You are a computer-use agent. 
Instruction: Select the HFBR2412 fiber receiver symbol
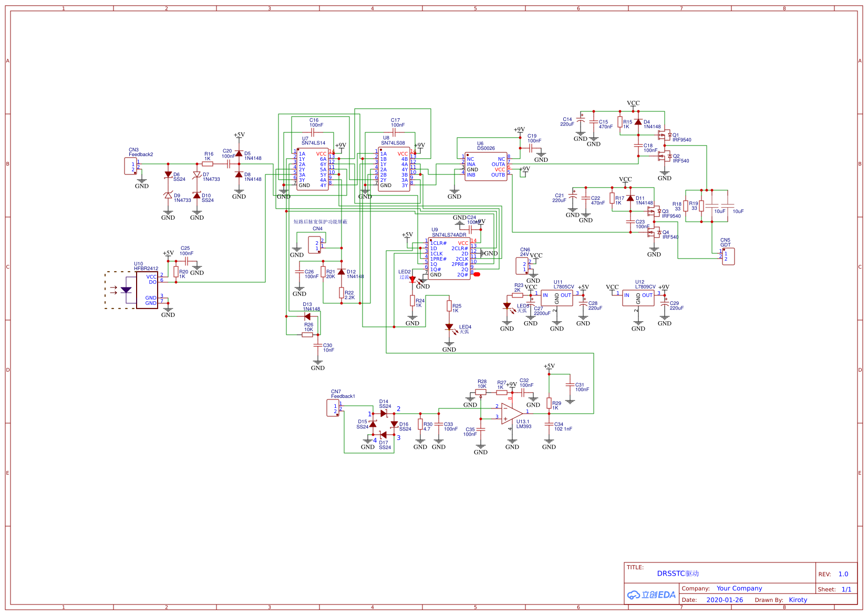tap(147, 290)
